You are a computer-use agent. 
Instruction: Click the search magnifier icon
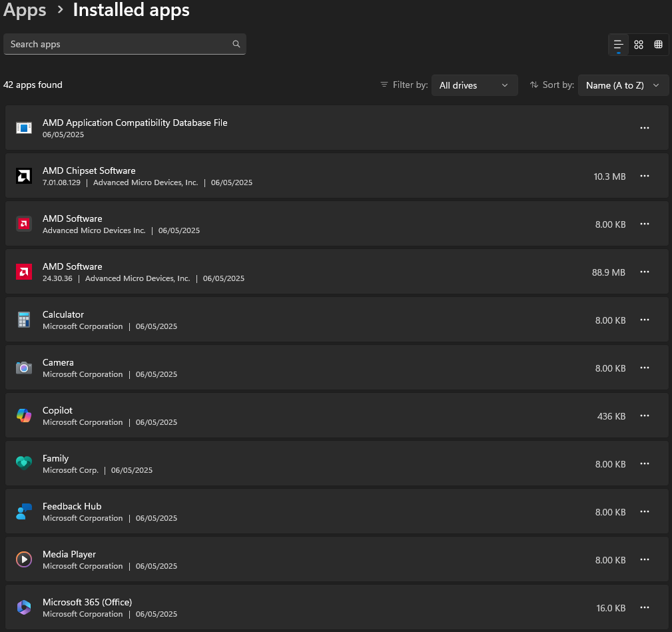(x=236, y=44)
